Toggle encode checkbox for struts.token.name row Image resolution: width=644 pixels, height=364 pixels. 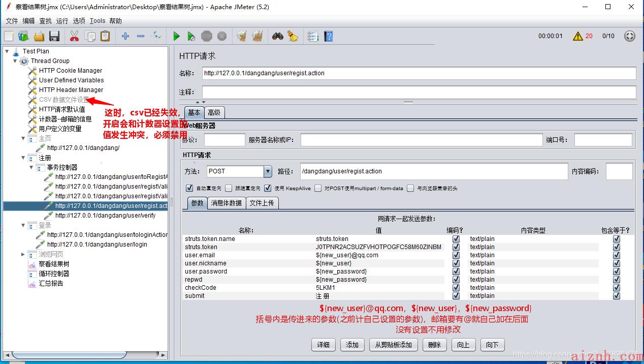point(456,239)
